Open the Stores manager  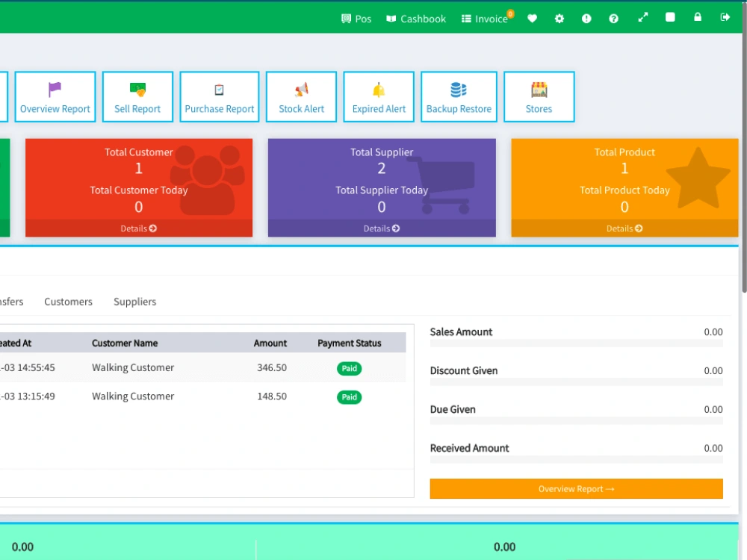point(539,96)
